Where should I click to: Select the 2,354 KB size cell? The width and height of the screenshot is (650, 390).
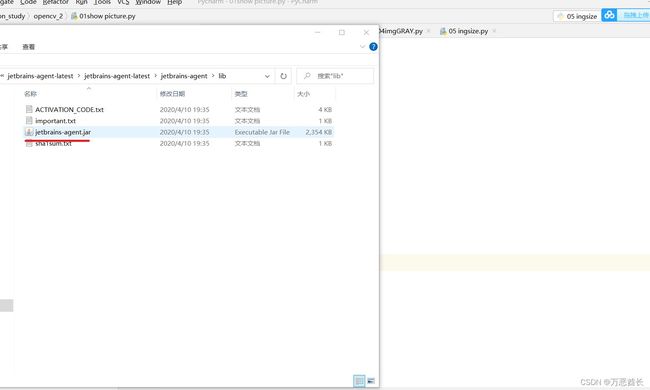coord(318,132)
